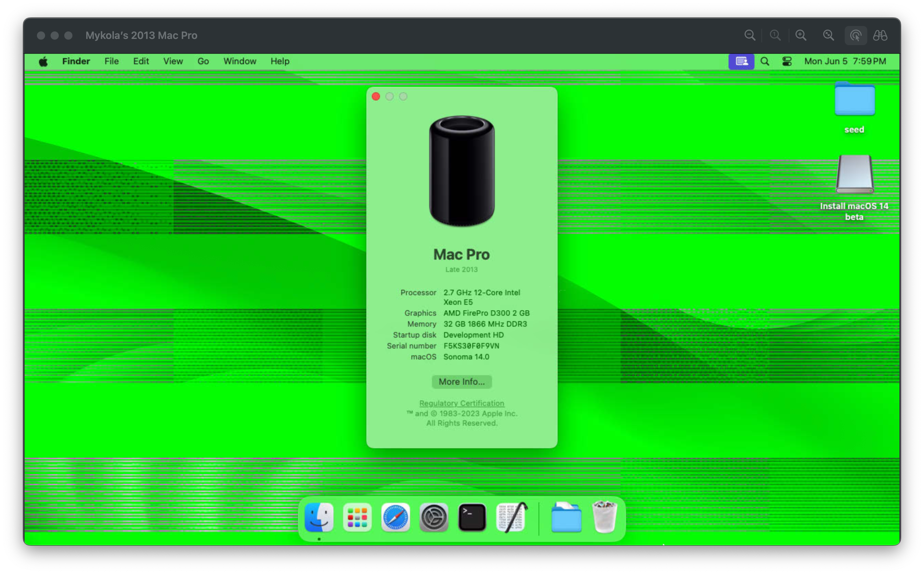Open Regulatory Certification link
This screenshot has height=574, width=924.
[x=461, y=402]
